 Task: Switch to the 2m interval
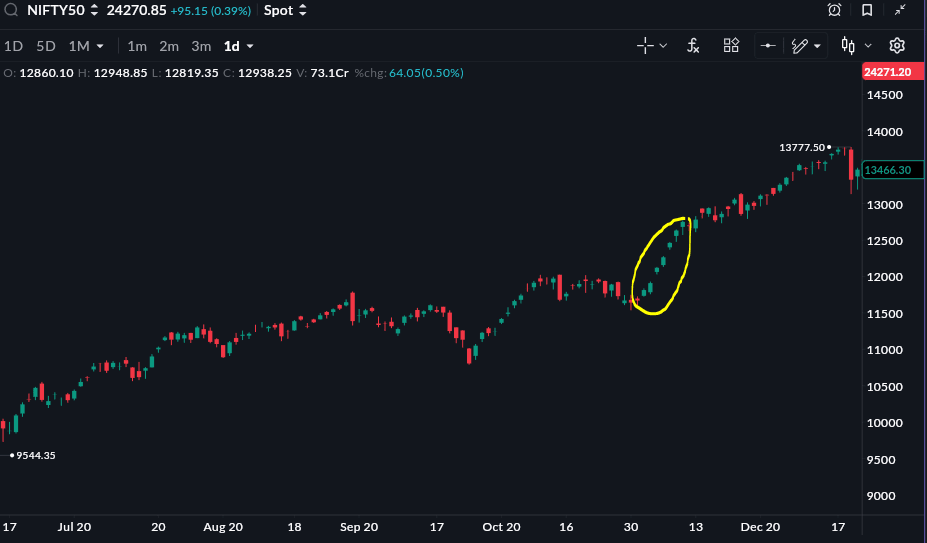click(x=169, y=46)
